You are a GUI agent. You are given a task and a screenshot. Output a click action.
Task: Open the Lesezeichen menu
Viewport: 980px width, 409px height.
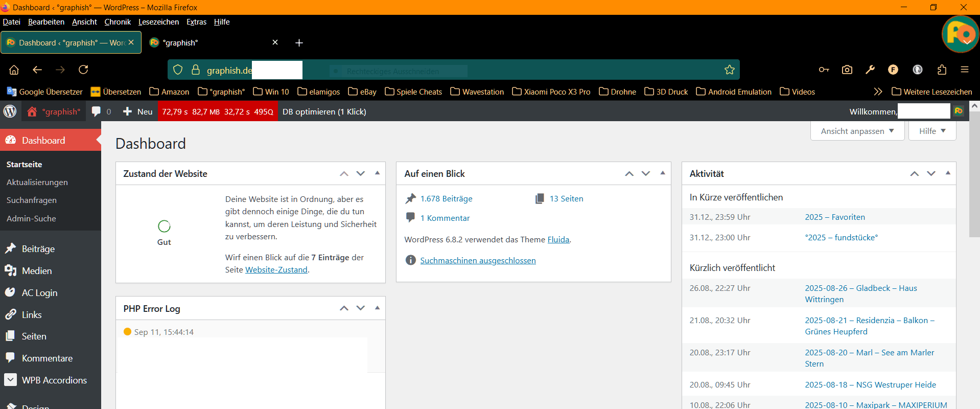(158, 22)
